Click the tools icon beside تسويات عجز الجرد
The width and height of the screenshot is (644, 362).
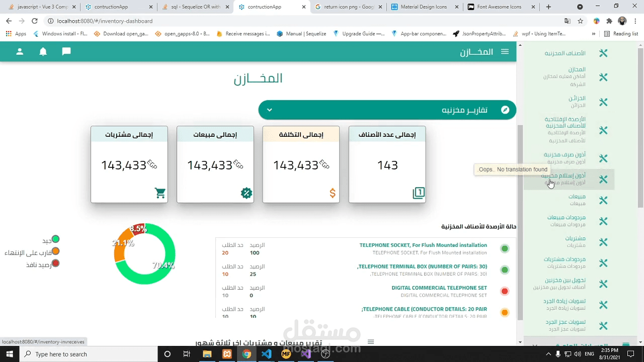click(x=603, y=326)
